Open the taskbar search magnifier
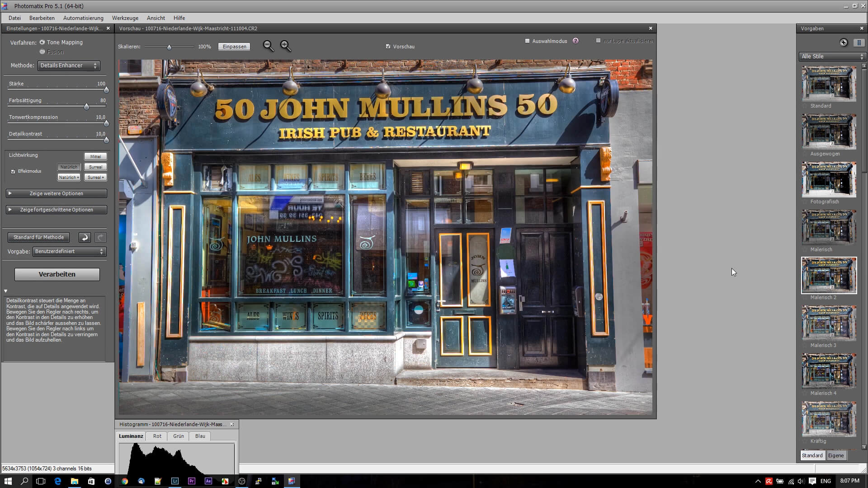The image size is (868, 488). point(24,481)
